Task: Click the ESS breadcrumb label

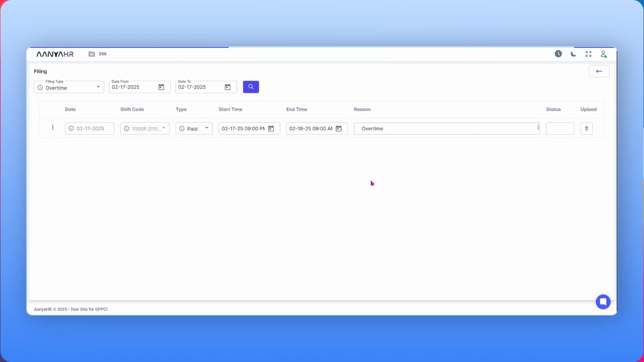Action: tap(102, 54)
